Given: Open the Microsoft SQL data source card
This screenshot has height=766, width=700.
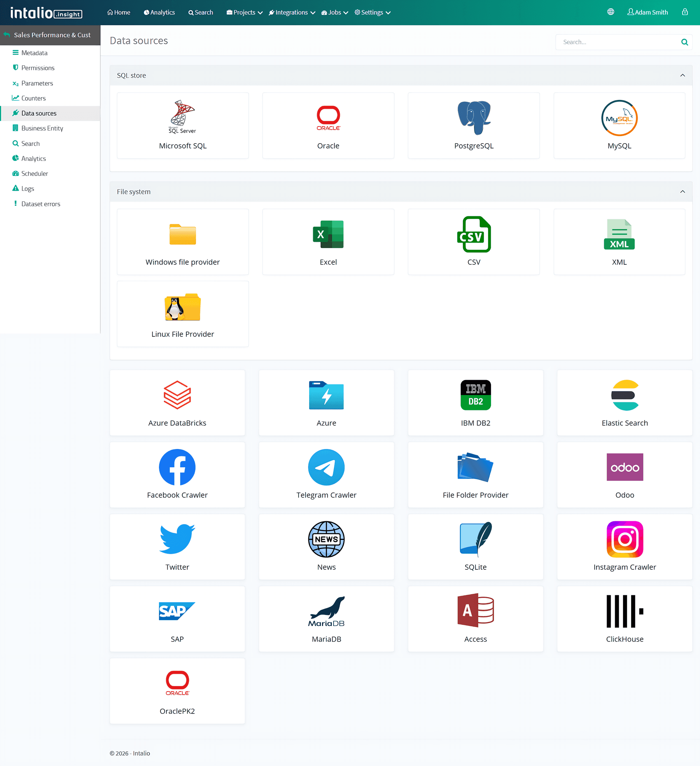Looking at the screenshot, I should click(183, 126).
